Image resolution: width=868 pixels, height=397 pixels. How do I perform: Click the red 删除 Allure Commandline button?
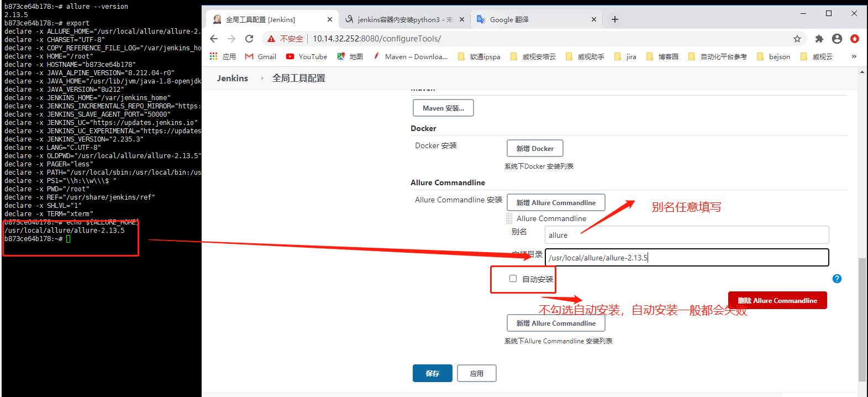[x=777, y=300]
